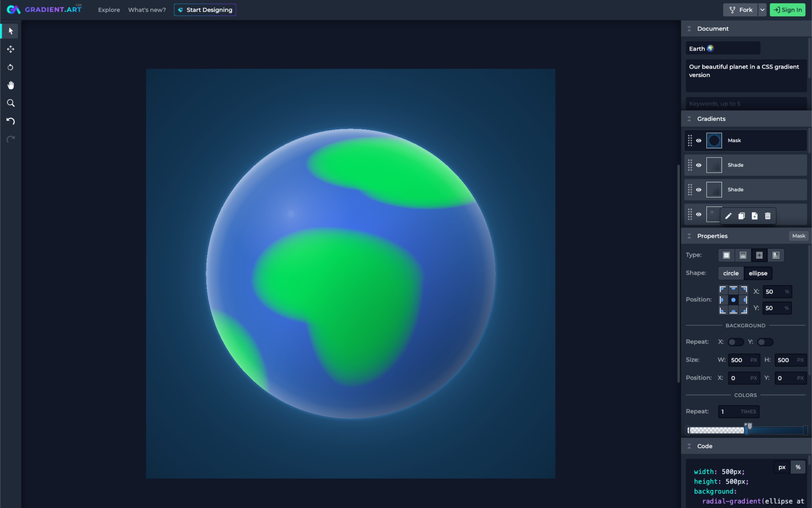Hide the Mask gradient layer

click(x=698, y=140)
